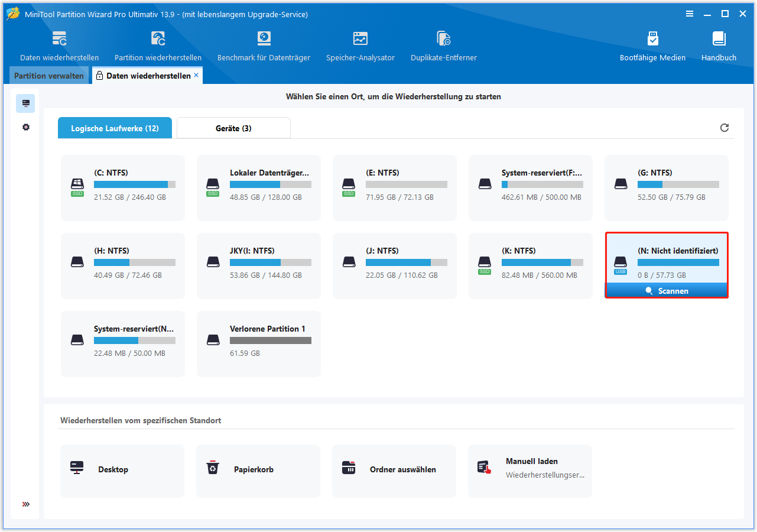757x532 pixels.
Task: Click the C: drive usage bar
Action: (x=135, y=184)
